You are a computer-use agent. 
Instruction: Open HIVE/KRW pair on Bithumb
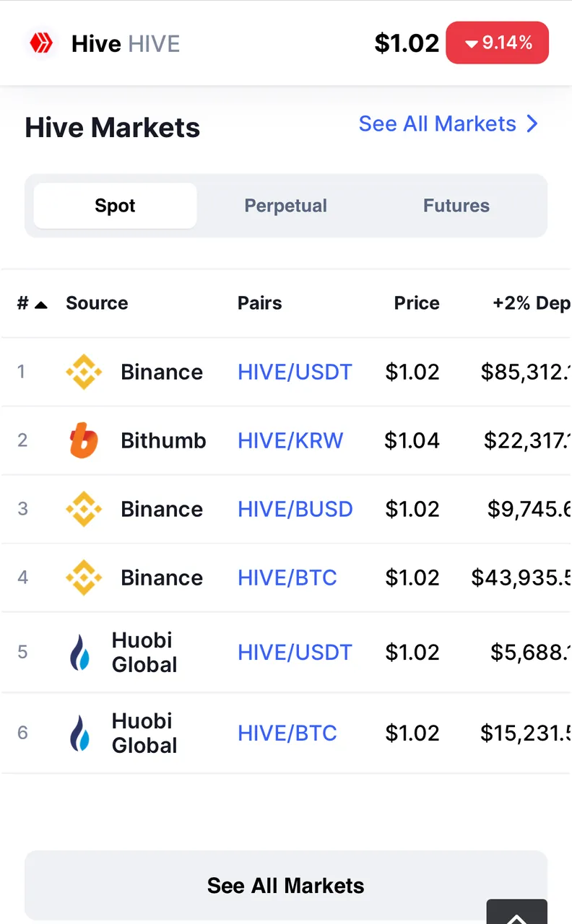click(x=290, y=440)
